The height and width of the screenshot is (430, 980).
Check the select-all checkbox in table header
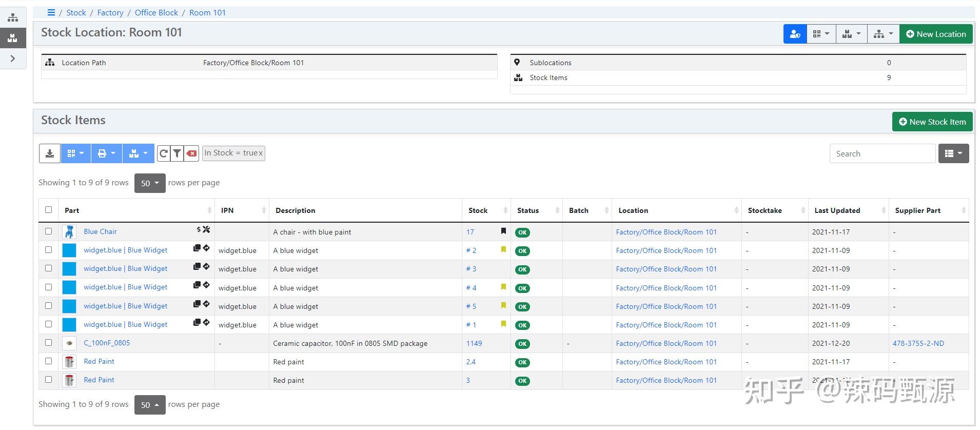click(49, 210)
